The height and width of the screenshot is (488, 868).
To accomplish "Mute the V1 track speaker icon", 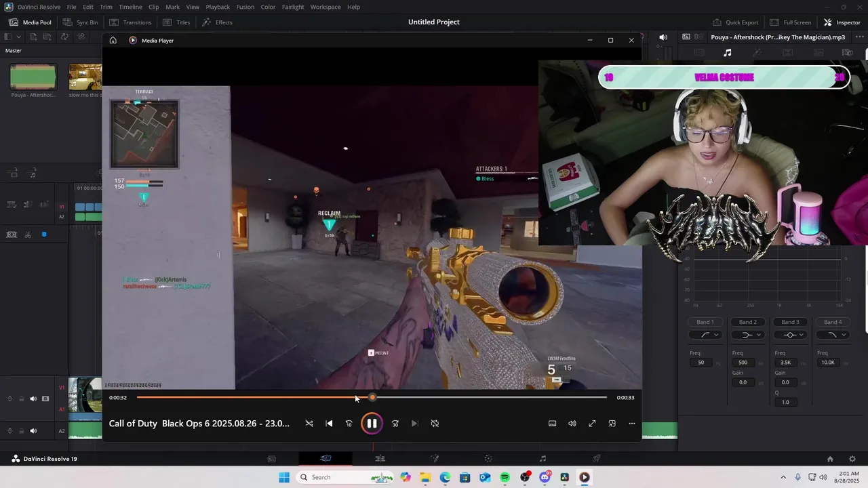I will (33, 399).
